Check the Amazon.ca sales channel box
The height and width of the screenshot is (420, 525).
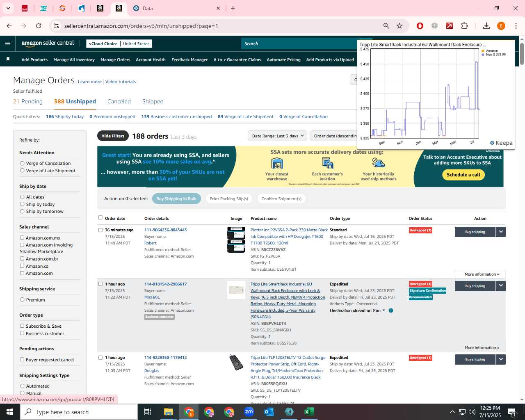[22, 266]
